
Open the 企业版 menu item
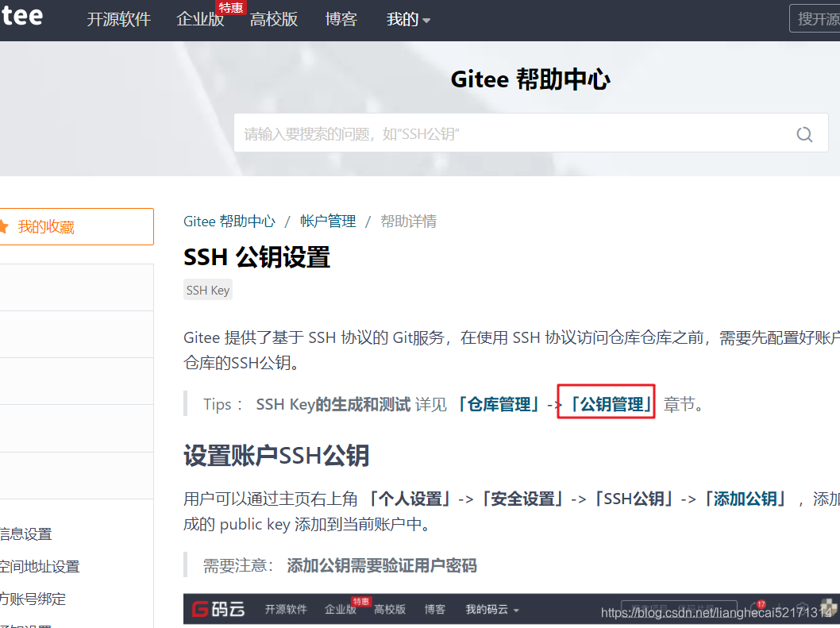click(200, 19)
